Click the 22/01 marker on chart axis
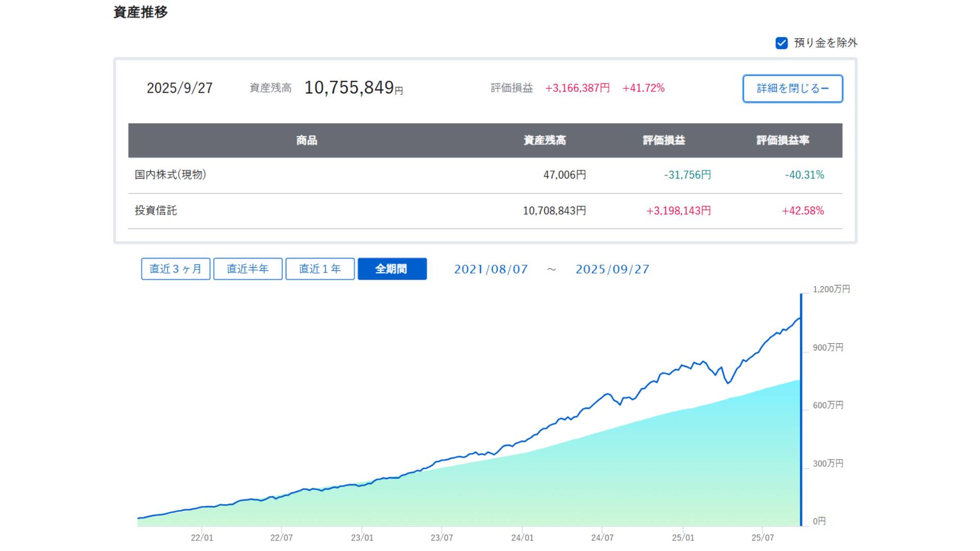This screenshot has height=551, width=980. [x=202, y=537]
